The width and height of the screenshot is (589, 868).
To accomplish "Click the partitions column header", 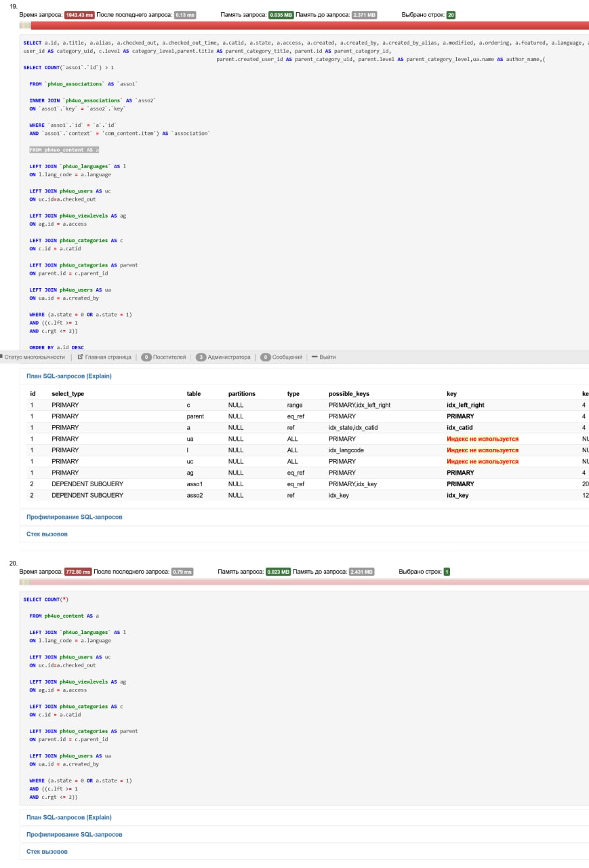I will (x=242, y=394).
